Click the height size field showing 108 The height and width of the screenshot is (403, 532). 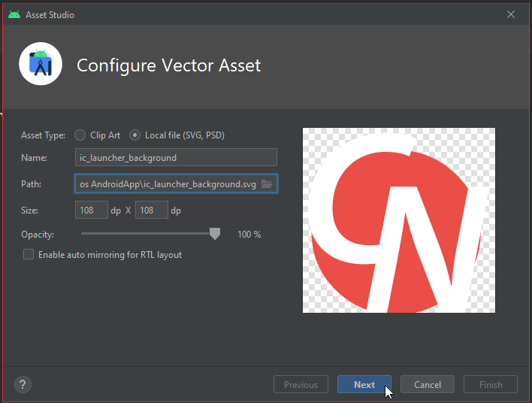tap(152, 211)
